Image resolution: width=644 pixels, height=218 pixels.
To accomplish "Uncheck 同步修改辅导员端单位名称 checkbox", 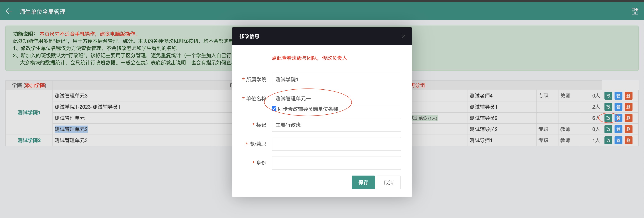I will (x=274, y=109).
